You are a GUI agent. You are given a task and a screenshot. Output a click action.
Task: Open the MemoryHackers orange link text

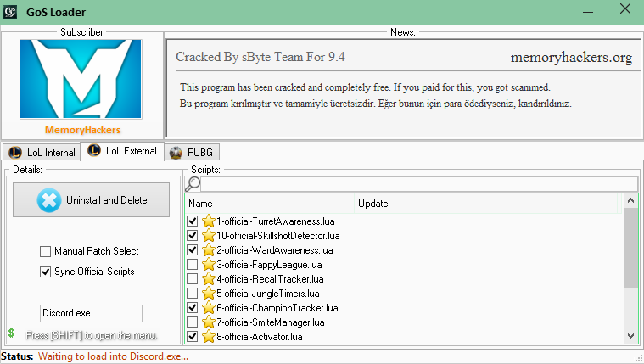[82, 130]
